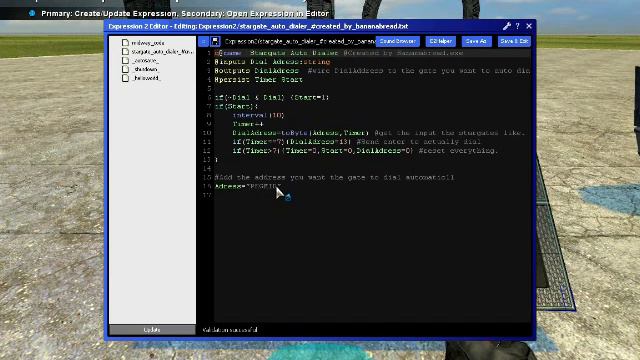Select the _helloworld_ file name
The image size is (640, 360).
pos(146,78)
